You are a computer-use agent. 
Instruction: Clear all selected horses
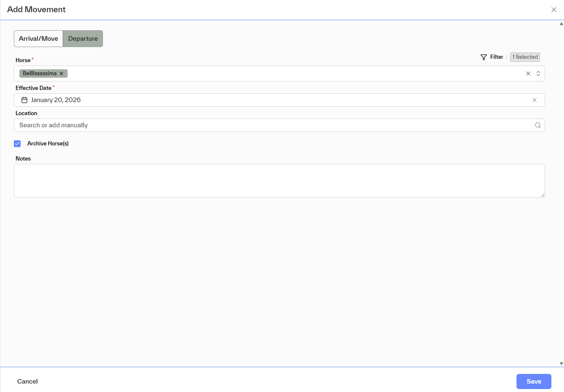(528, 74)
